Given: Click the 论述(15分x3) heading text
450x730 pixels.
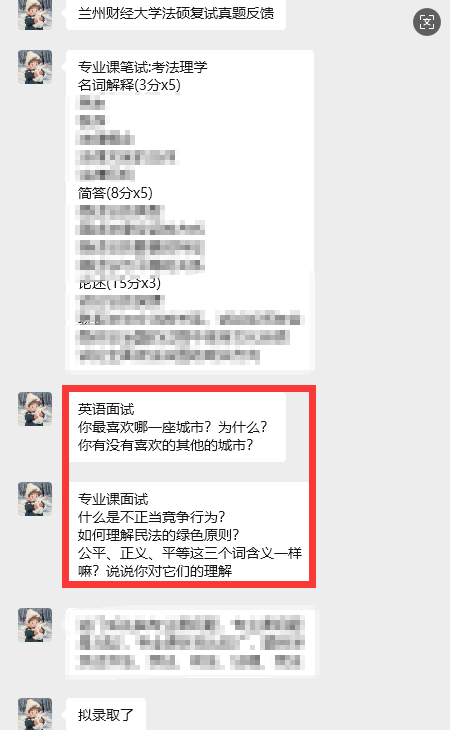Looking at the screenshot, I should (120, 283).
